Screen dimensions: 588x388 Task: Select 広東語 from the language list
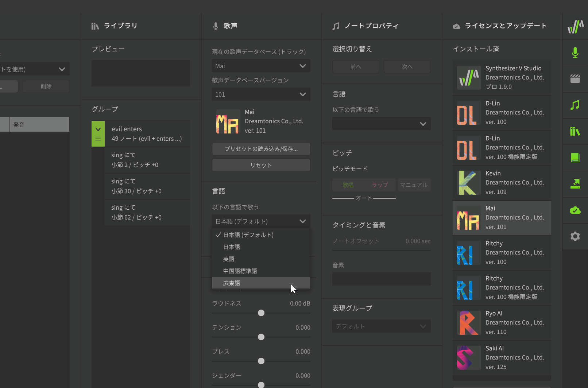pos(261,283)
